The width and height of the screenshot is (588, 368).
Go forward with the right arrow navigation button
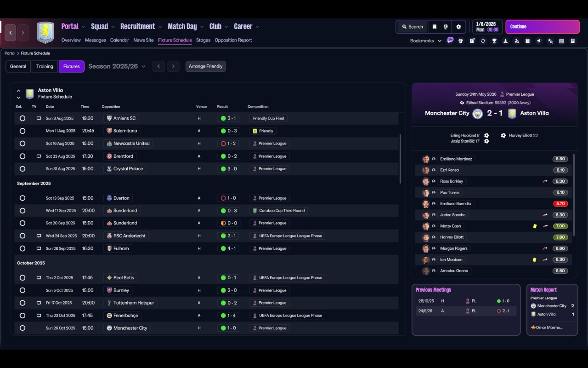(x=23, y=33)
